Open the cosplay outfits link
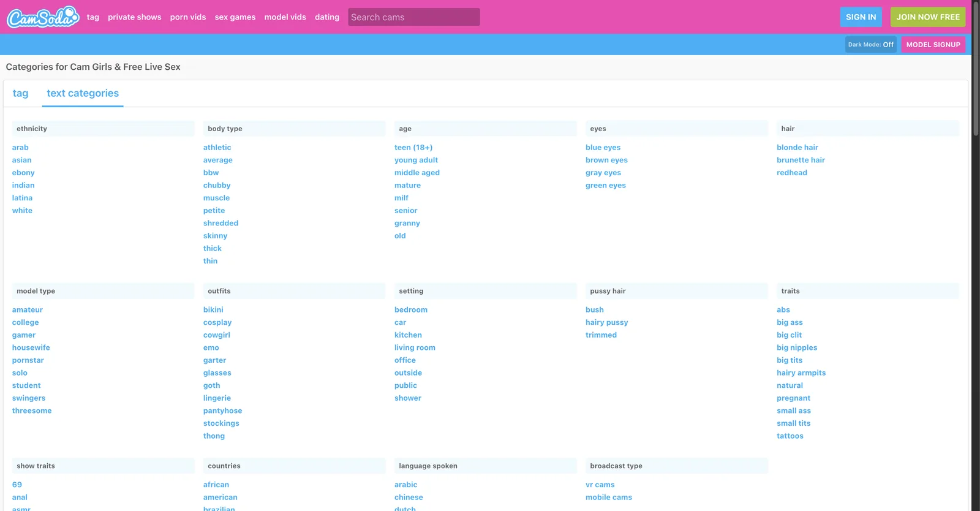Viewport: 980px width, 511px height. point(217,322)
